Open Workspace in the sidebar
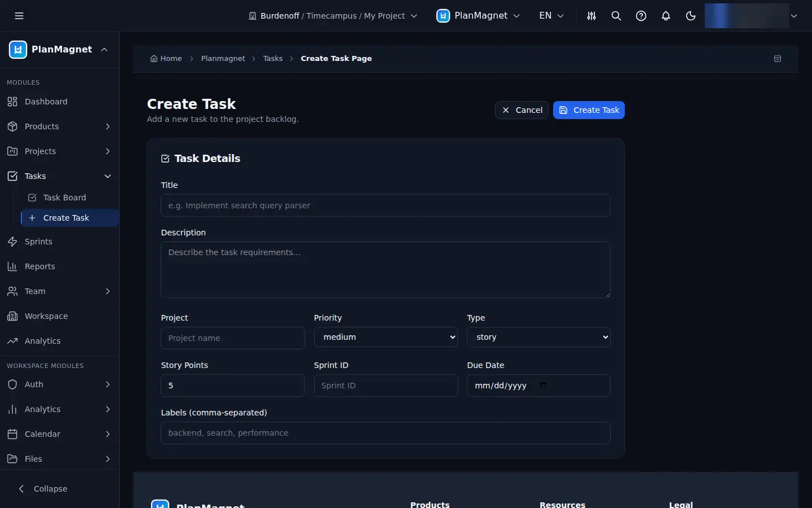Viewport: 812px width, 508px height. [59, 316]
